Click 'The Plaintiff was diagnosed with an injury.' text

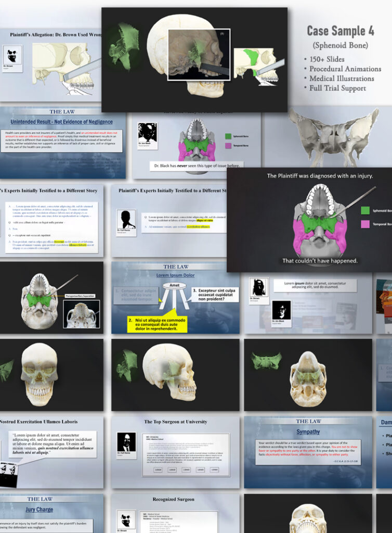point(320,176)
